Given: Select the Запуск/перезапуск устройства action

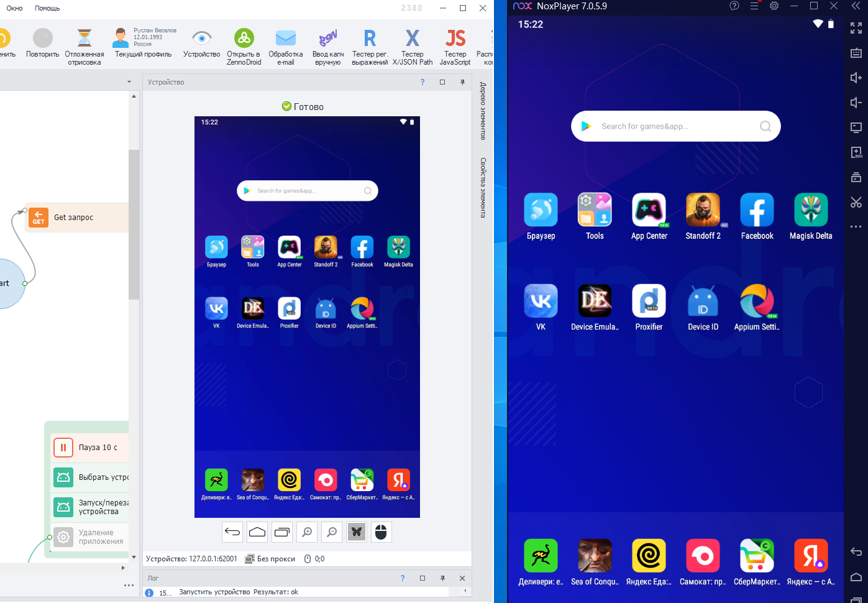Looking at the screenshot, I should point(90,507).
